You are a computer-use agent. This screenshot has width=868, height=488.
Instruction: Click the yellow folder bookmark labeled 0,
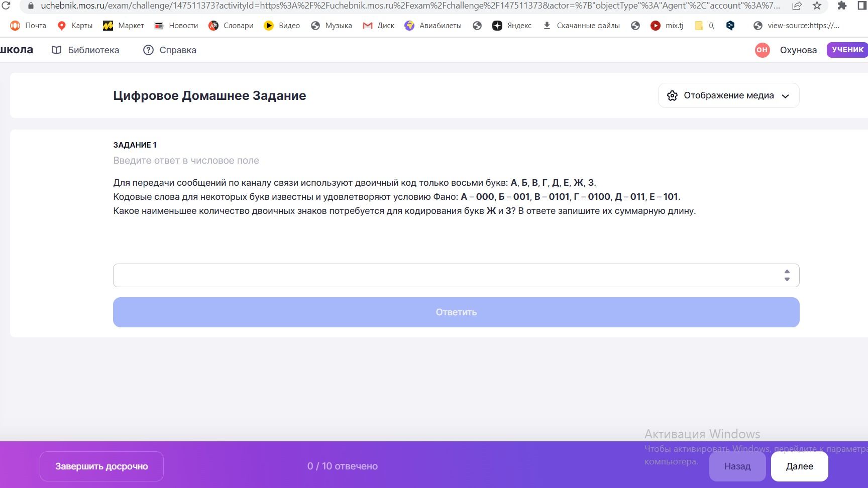pos(704,26)
